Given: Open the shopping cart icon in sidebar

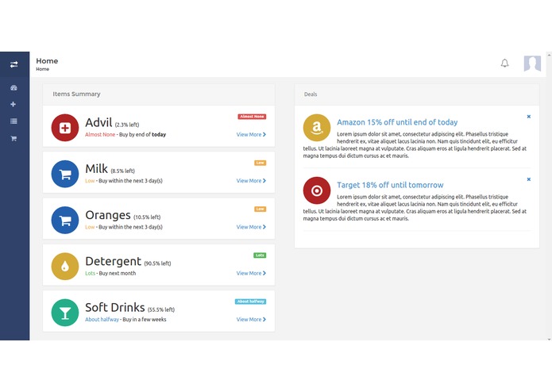Looking at the screenshot, I should pyautogui.click(x=14, y=139).
